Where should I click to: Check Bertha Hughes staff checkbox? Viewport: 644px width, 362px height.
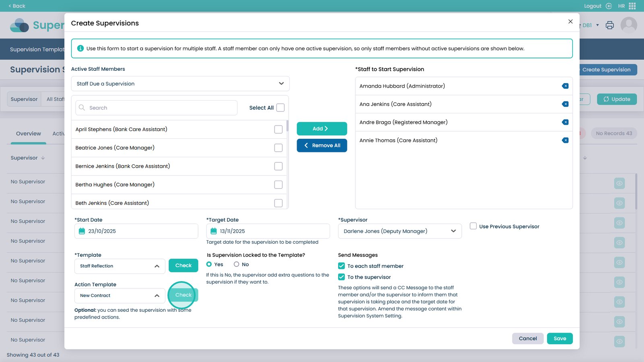tap(278, 185)
